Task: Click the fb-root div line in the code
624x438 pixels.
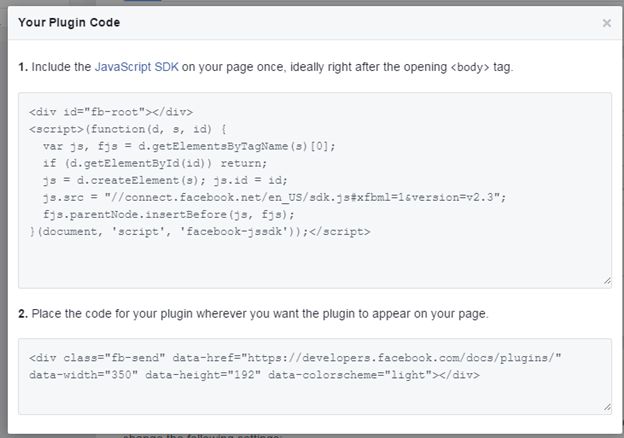Action: pyautogui.click(x=111, y=112)
